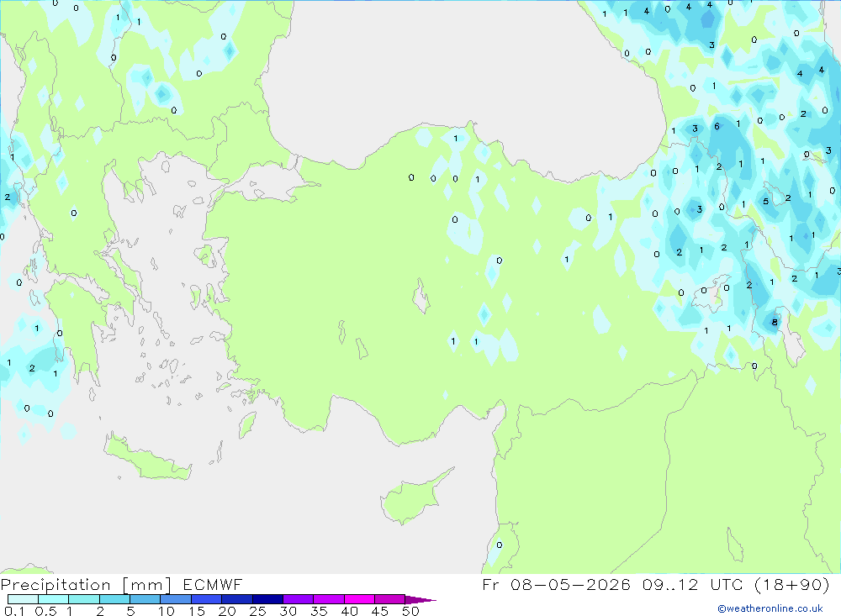Click the 0.1–0.5 mm palest legend swatch
Viewport: 841px width, 616px height.
click(23, 599)
